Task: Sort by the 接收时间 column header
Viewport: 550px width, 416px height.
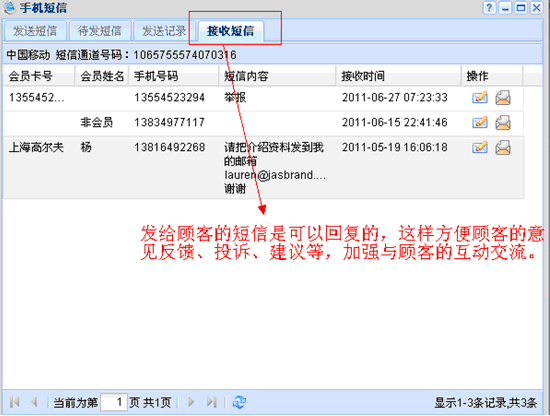Action: [x=398, y=76]
